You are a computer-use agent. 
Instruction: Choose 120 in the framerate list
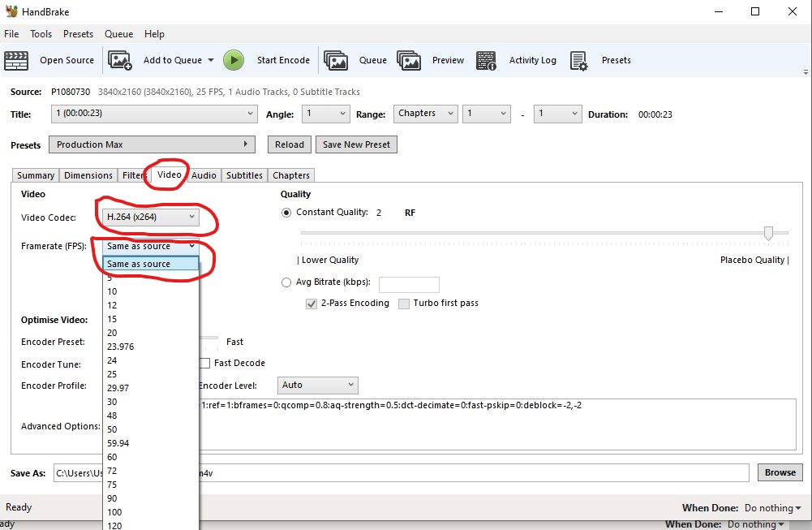tap(151, 525)
